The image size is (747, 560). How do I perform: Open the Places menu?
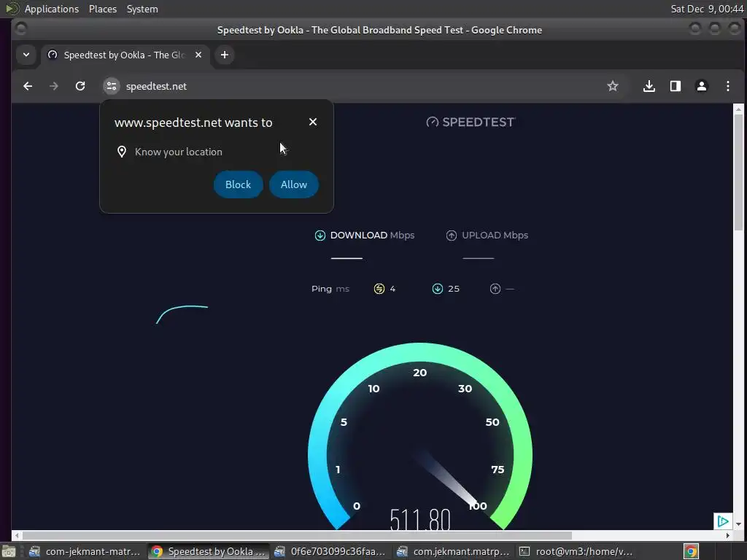point(102,9)
